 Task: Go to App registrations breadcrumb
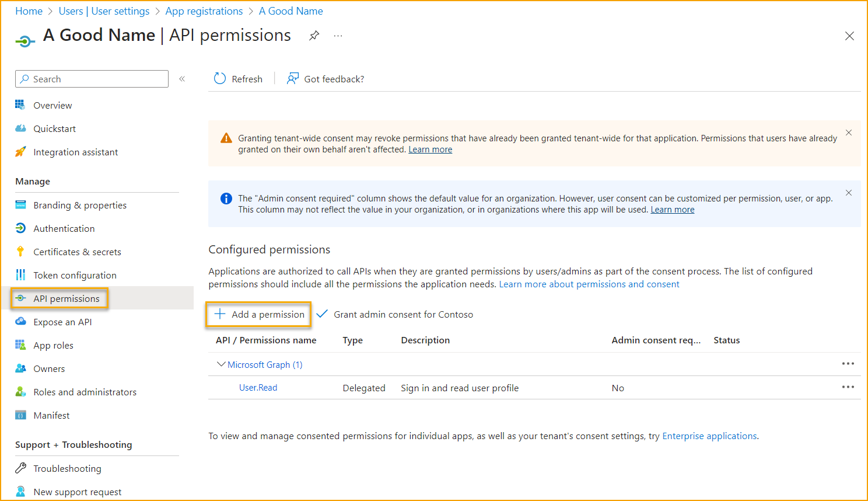coord(204,11)
